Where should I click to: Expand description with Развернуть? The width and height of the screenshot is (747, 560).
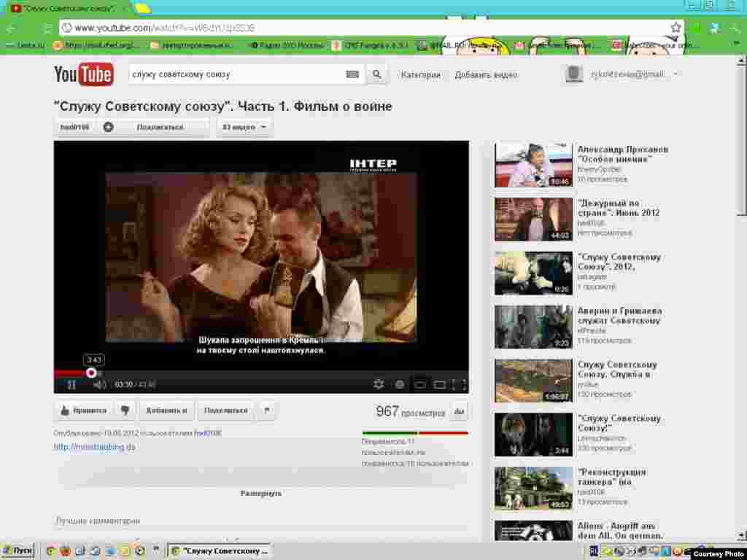(261, 493)
